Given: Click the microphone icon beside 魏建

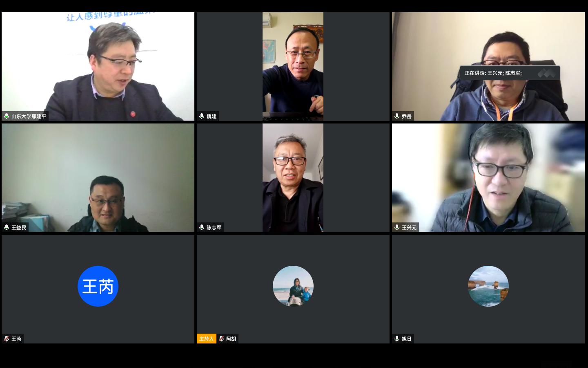Looking at the screenshot, I should (x=202, y=116).
